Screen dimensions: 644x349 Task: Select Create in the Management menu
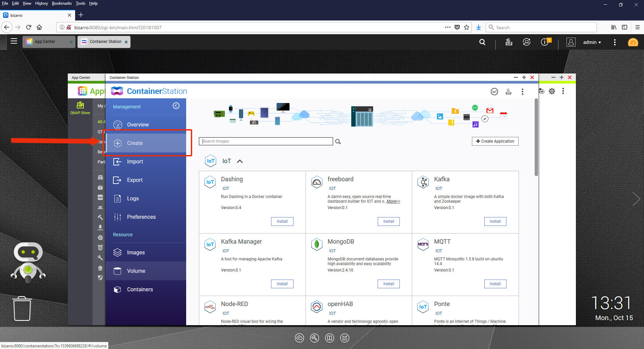146,143
